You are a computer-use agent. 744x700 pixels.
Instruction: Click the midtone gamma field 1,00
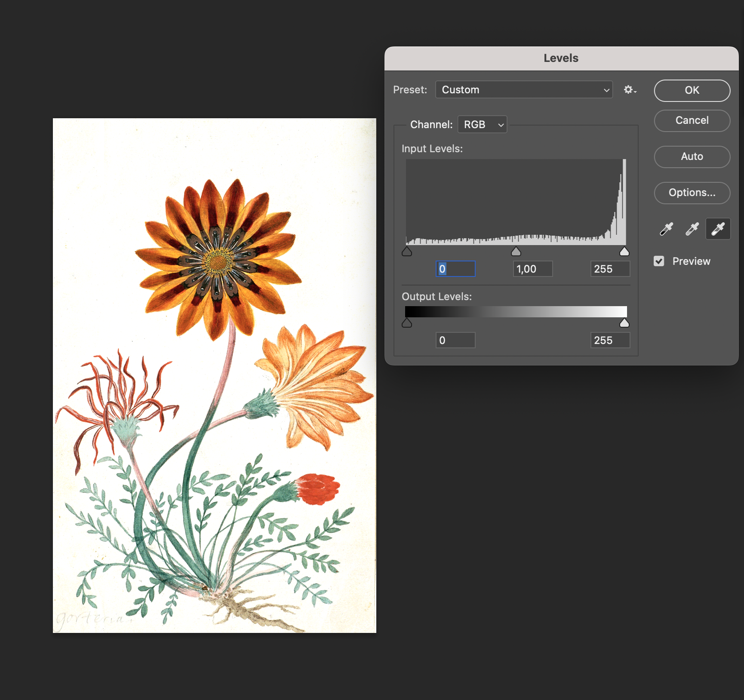pos(533,269)
